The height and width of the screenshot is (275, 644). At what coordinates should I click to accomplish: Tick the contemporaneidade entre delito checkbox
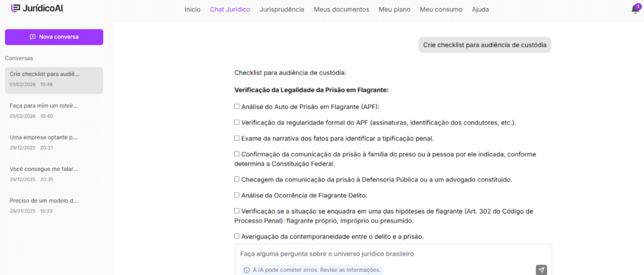click(237, 236)
